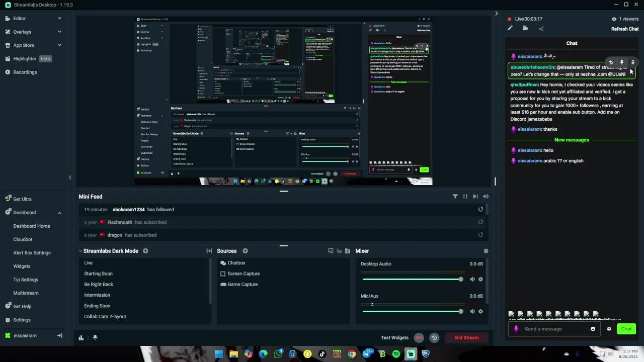Click the add folder icon in Sources
This screenshot has height=362, width=644.
click(x=348, y=251)
